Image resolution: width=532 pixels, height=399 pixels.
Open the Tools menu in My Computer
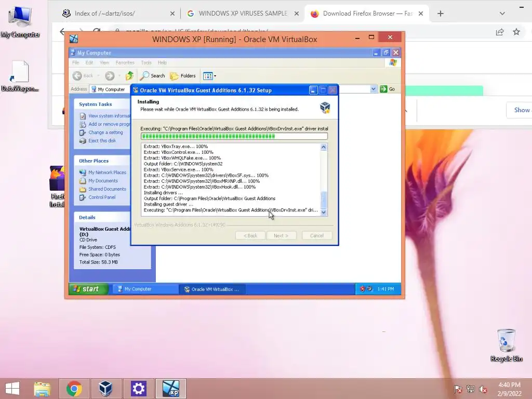[x=146, y=62]
